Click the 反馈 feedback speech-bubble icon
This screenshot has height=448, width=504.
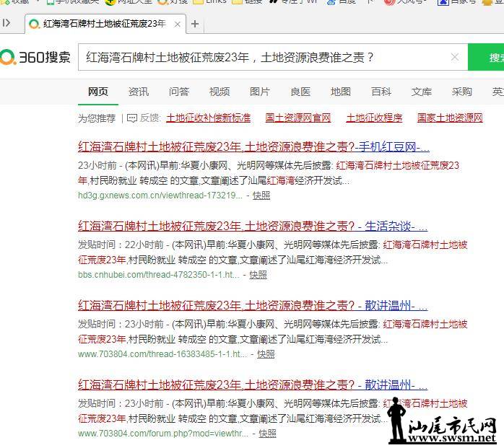132,118
